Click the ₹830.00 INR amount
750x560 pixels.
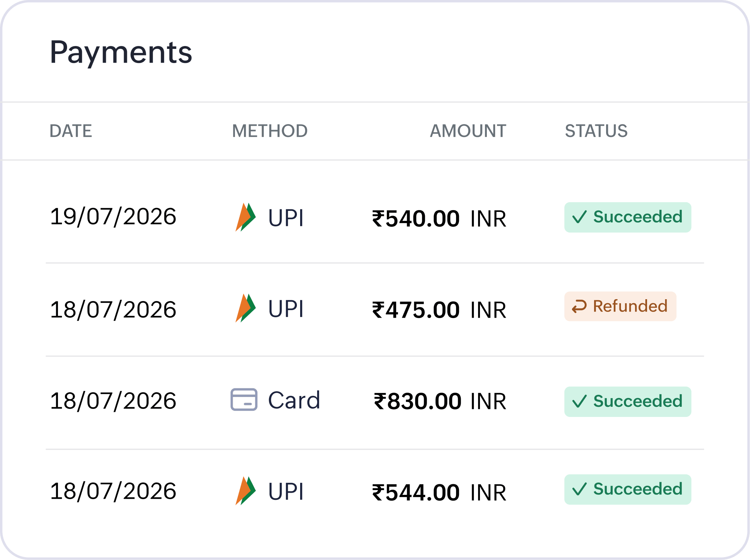pos(440,401)
